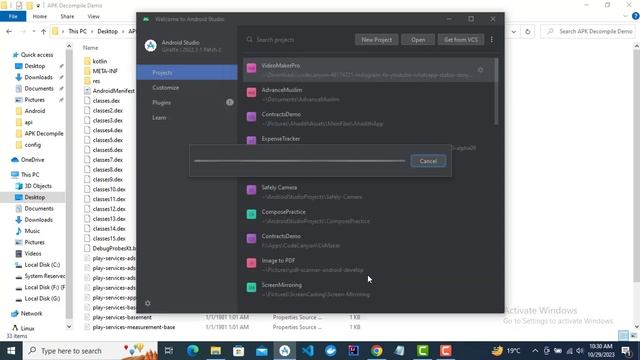
Task: Click the Name column header
Action: [x=91, y=48]
